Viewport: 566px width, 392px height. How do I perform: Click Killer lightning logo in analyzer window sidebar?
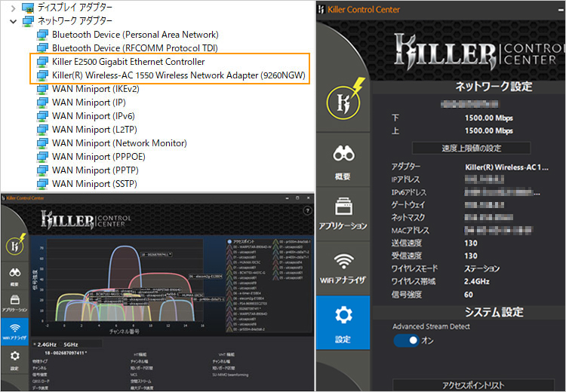tap(16, 244)
